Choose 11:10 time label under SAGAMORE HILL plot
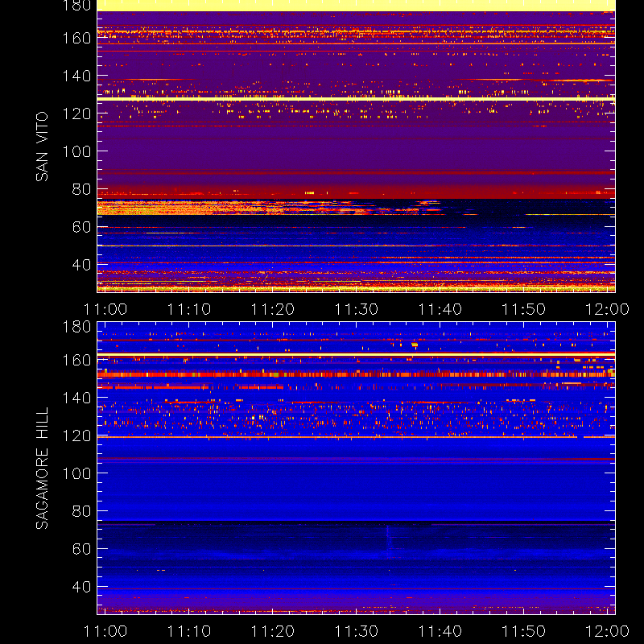This screenshot has height=644, width=644. point(189,631)
